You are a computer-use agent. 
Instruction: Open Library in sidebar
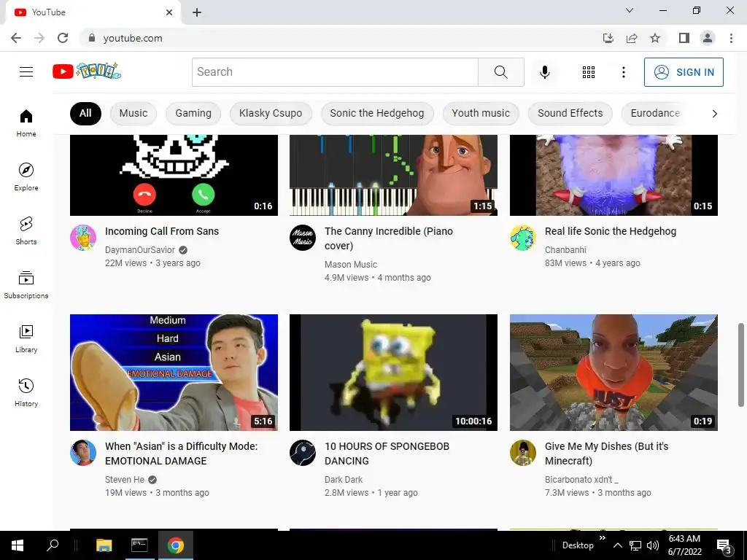point(26,338)
